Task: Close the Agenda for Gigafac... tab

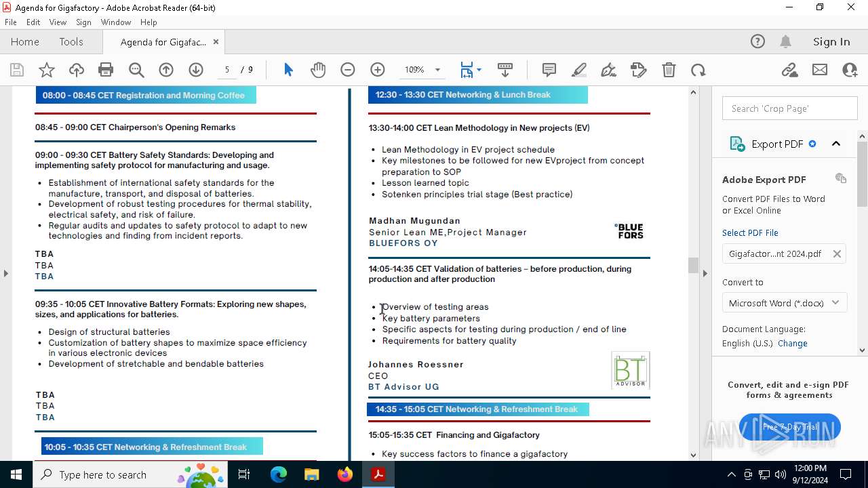Action: (216, 41)
